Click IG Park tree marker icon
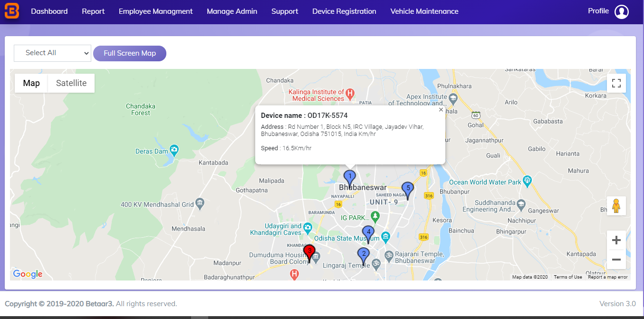644x319 pixels. pos(375,217)
